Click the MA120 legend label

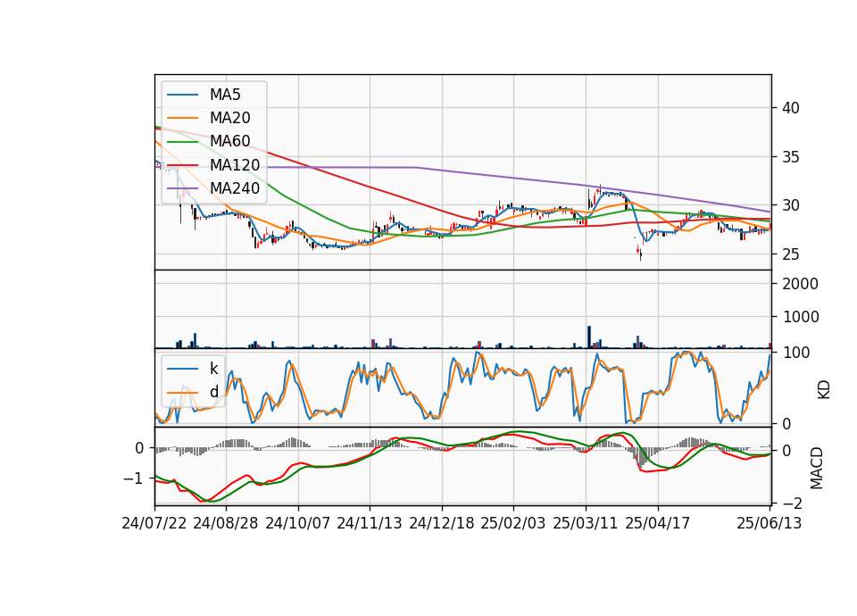coord(235,165)
